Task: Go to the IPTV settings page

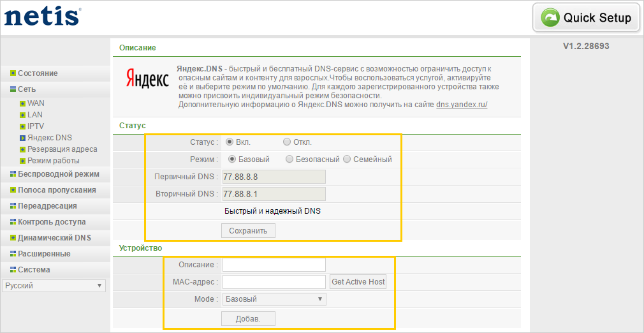Action: pos(36,126)
